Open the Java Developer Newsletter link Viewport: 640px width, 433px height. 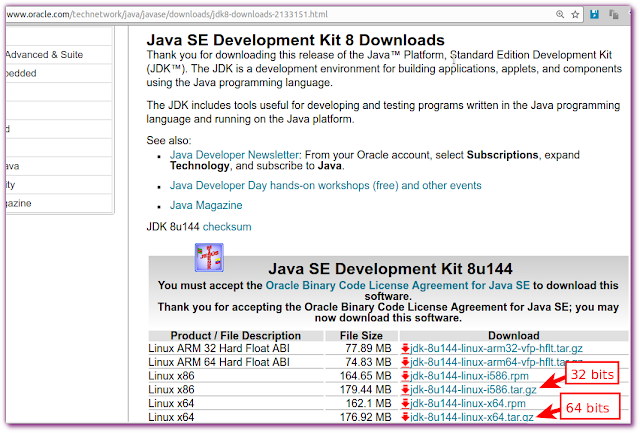point(235,155)
